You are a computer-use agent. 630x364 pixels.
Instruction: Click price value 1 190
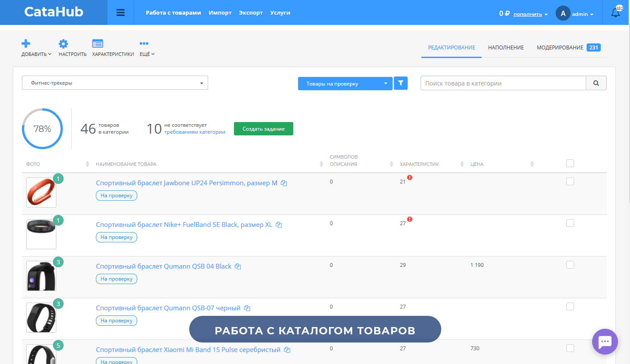pos(477,265)
